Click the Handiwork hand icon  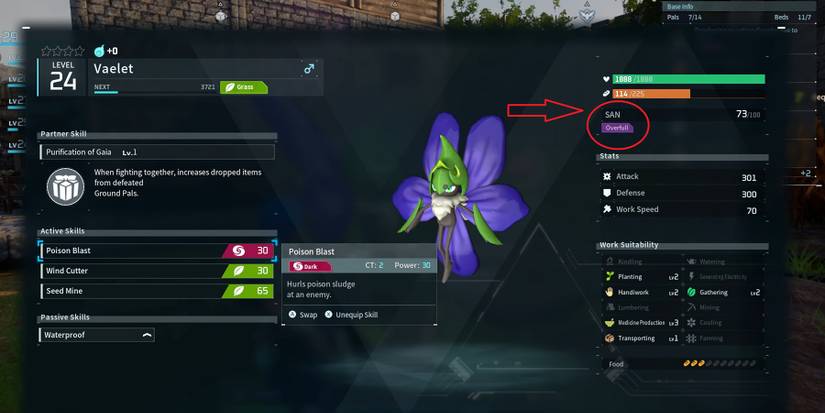tap(610, 292)
